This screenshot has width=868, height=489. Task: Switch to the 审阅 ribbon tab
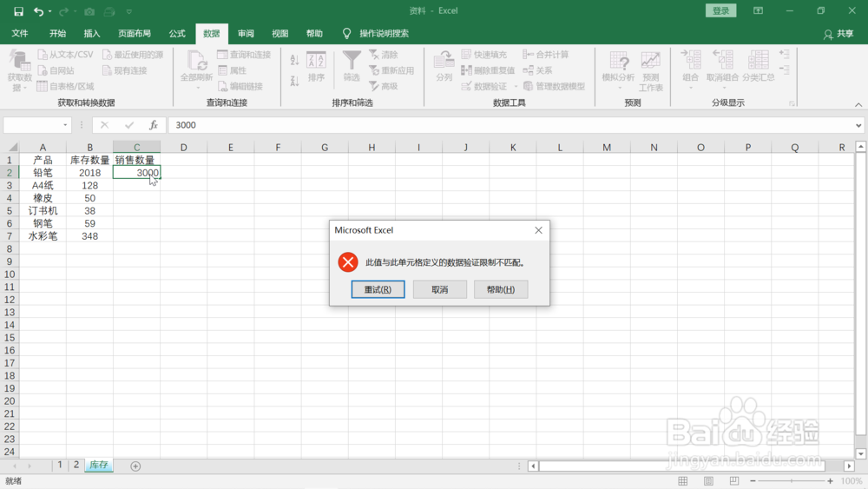tap(246, 33)
